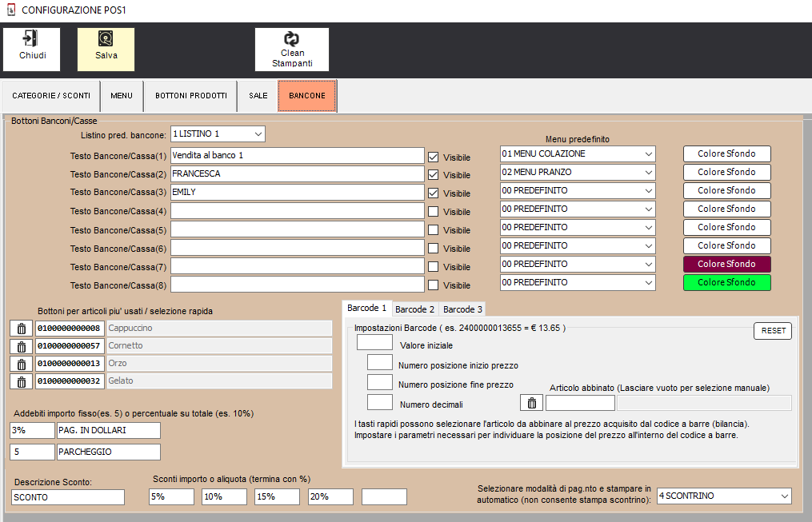Uncheck Visibile for Bancone/Cassa(1)
The width and height of the screenshot is (812, 522).
pos(434,157)
